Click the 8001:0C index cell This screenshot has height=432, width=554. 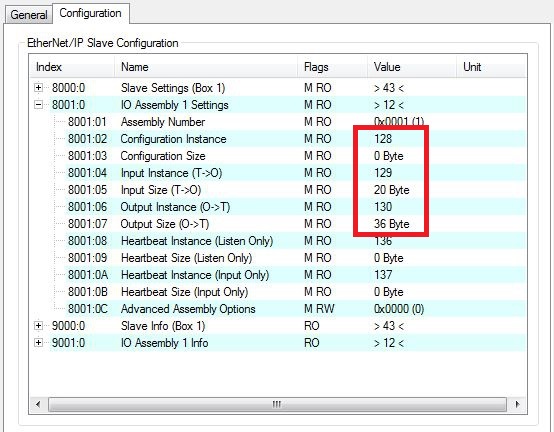[x=88, y=309]
